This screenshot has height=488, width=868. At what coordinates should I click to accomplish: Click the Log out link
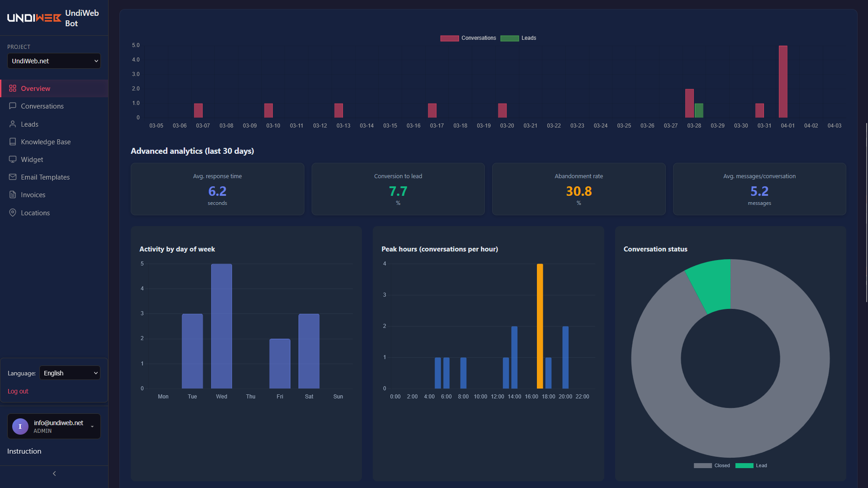pos(18,391)
